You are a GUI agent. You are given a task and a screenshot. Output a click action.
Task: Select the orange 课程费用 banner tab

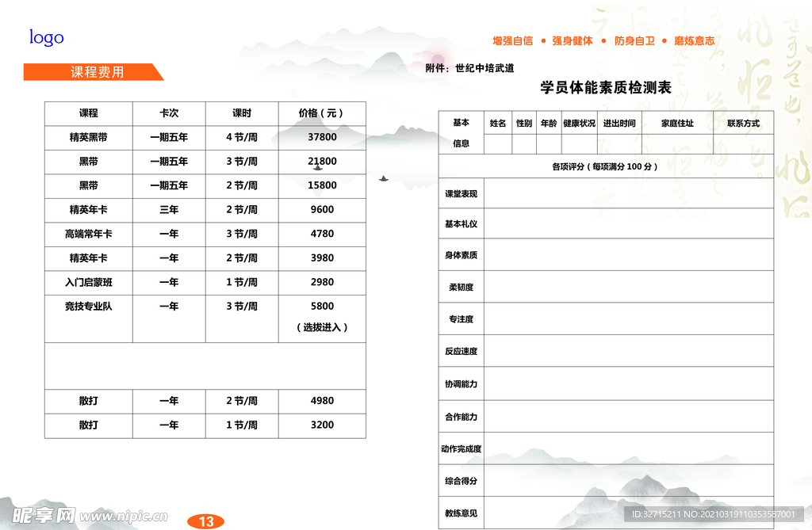pos(94,70)
